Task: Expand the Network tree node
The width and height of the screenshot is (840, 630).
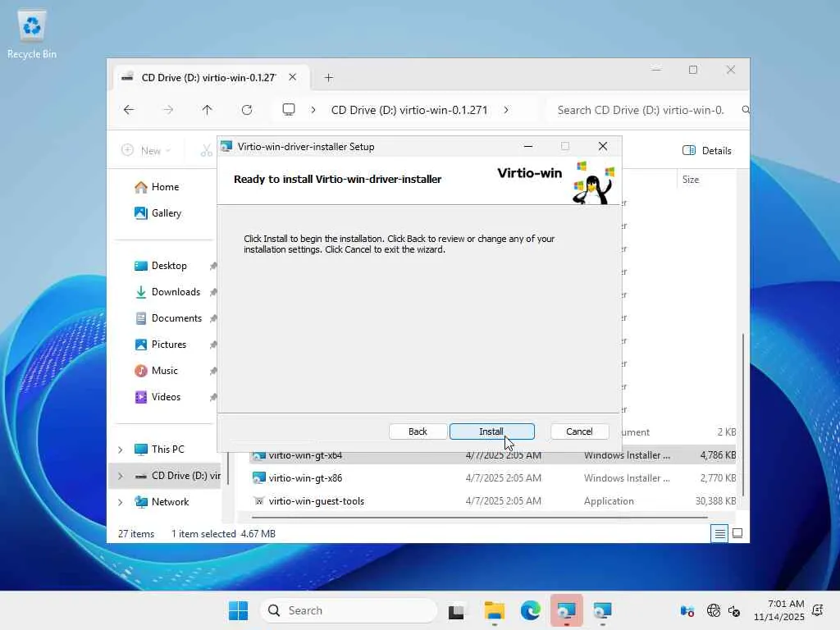Action: pos(120,502)
